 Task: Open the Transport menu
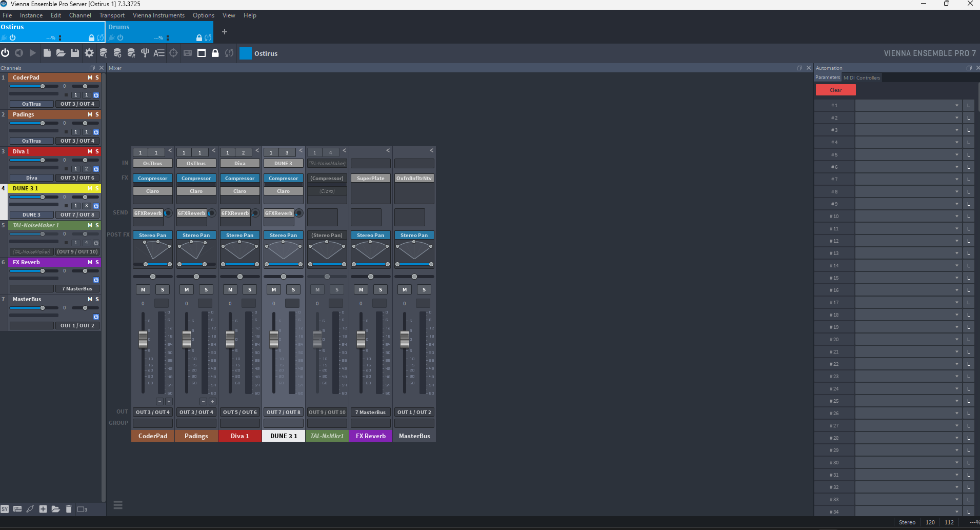112,15
